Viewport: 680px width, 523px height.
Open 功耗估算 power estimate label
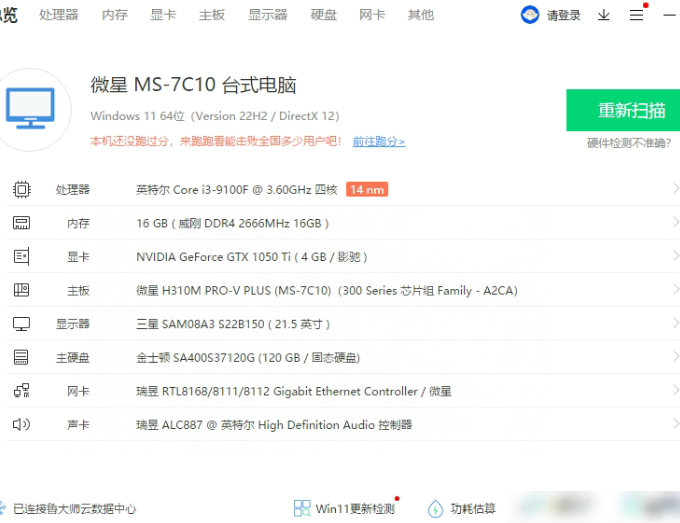click(x=473, y=508)
